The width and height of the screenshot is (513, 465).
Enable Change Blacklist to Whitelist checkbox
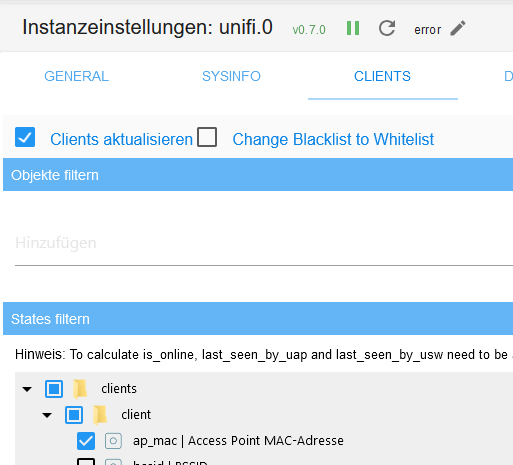tap(207, 137)
